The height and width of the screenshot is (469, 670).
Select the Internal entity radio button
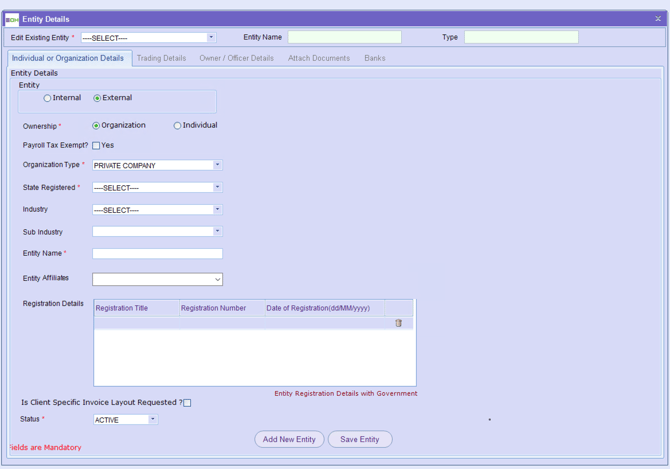coord(47,98)
